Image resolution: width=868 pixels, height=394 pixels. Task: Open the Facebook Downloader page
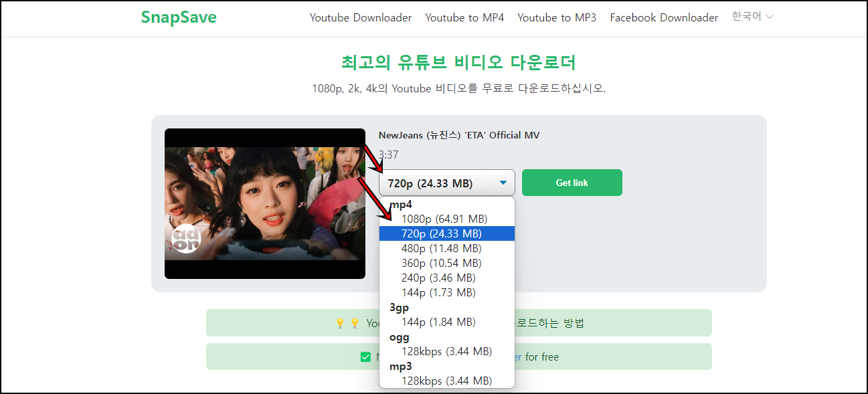pyautogui.click(x=664, y=17)
